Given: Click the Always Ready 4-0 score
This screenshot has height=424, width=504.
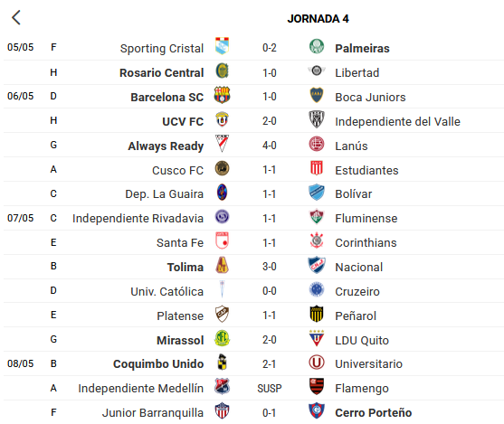Looking at the screenshot, I should coord(270,146).
